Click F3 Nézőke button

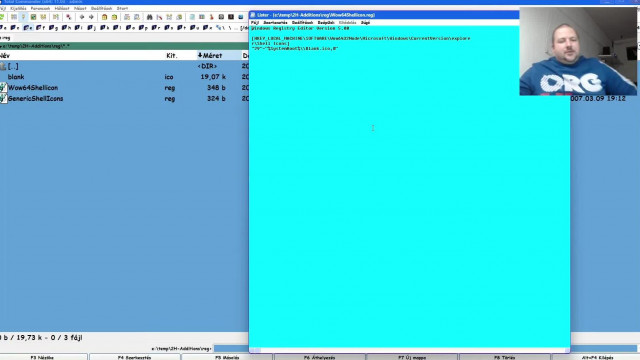[42, 357]
